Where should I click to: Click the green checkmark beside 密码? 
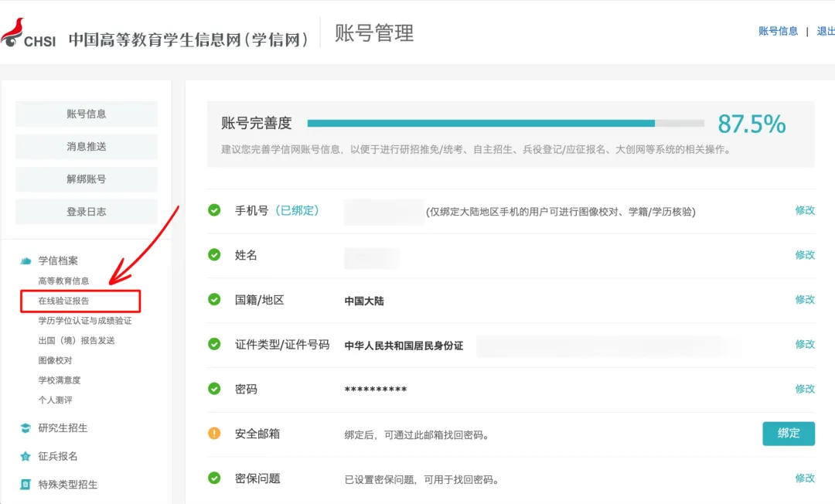click(x=214, y=389)
